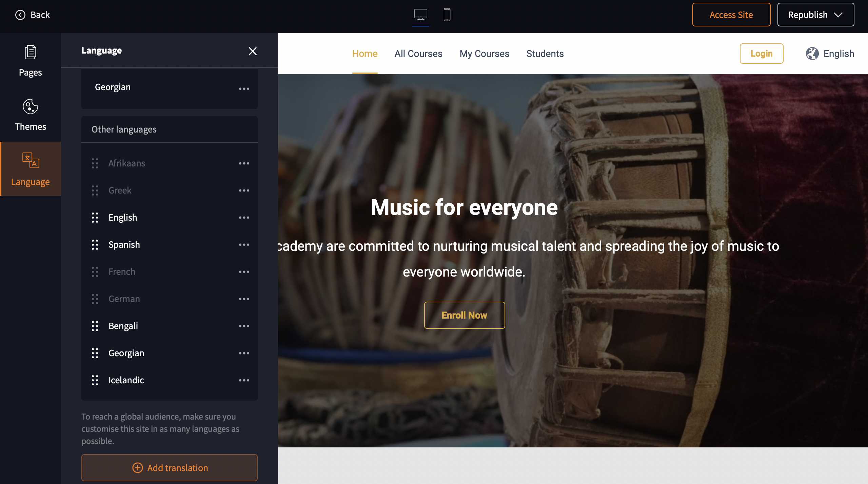
Task: Select the Home navigation tab
Action: click(364, 53)
